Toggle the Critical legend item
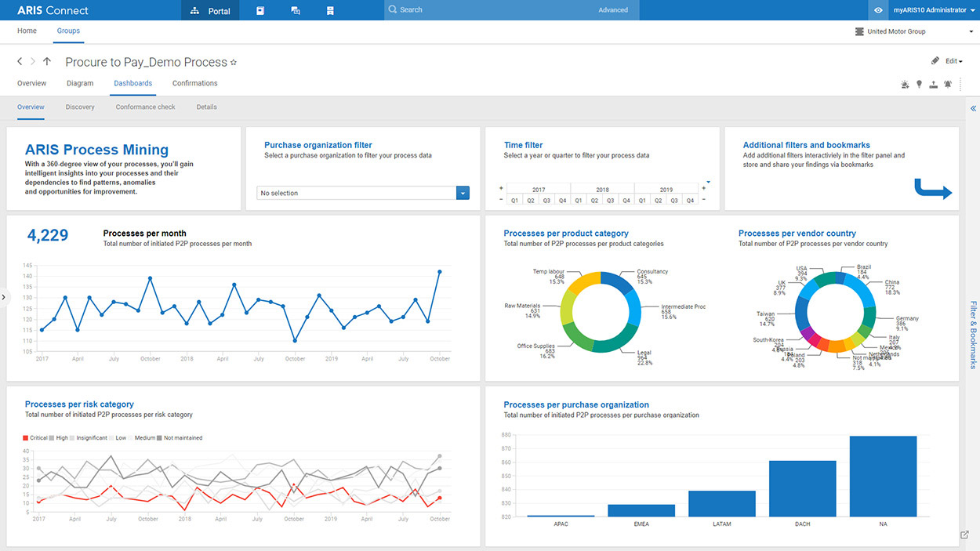Viewport: 980px width, 551px height. 35,438
